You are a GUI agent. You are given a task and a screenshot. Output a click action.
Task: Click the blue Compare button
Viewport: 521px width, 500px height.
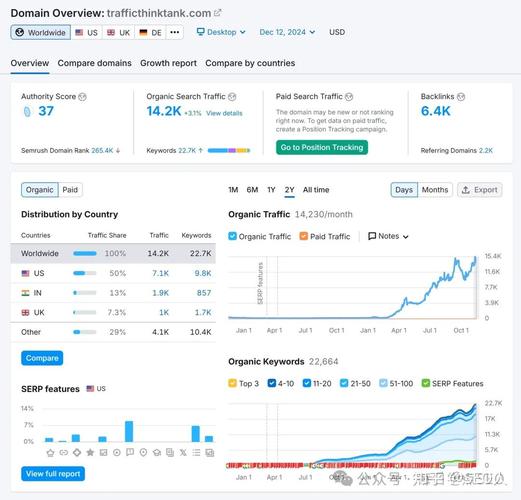(x=42, y=358)
